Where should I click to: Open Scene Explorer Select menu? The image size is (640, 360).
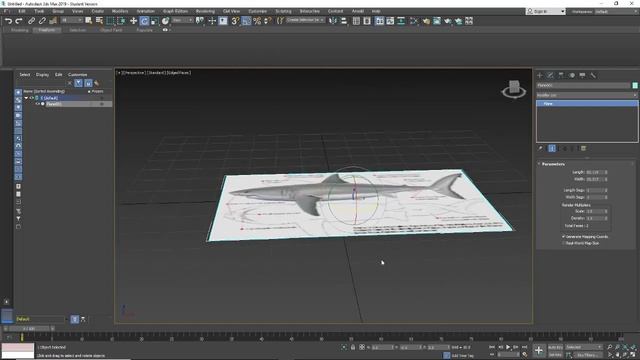(x=25, y=75)
